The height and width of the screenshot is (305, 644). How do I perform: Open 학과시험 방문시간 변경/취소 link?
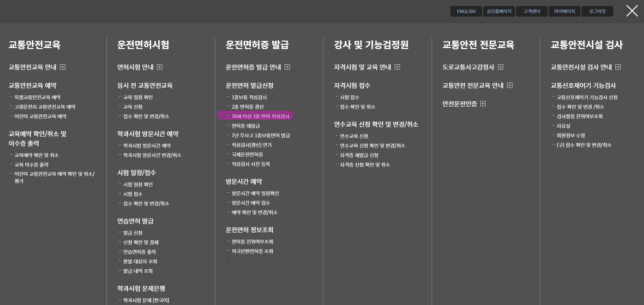(x=152, y=155)
